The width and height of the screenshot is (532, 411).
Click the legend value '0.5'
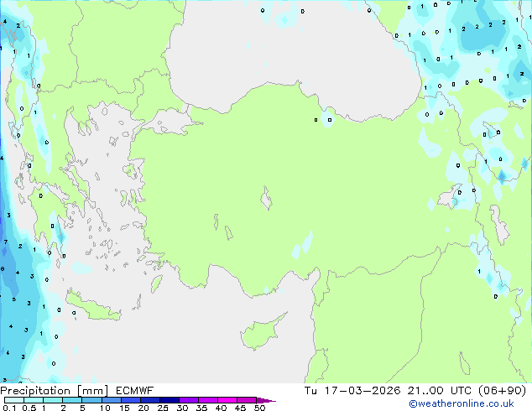29,408
